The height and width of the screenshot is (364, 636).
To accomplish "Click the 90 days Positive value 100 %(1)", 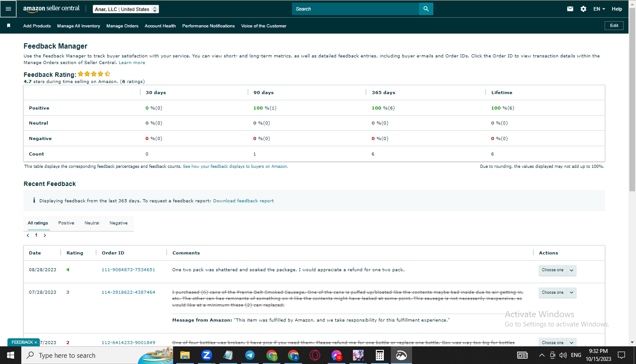I will tap(265, 108).
